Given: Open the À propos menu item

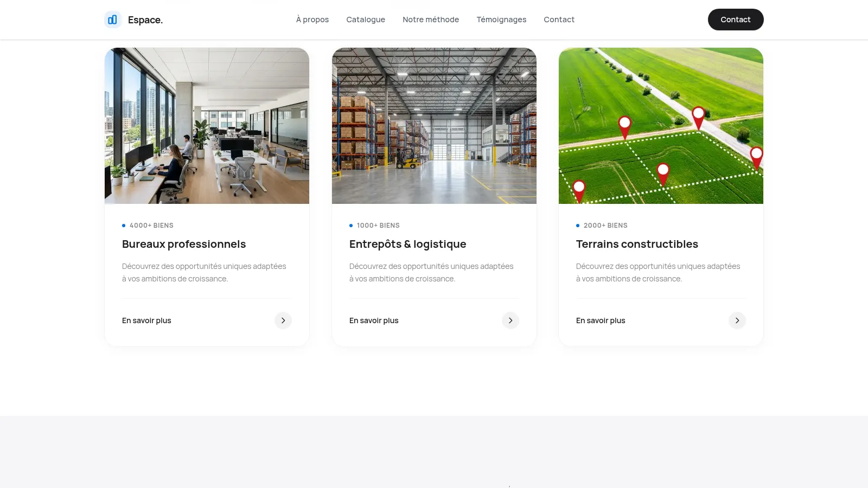Looking at the screenshot, I should click(x=312, y=20).
